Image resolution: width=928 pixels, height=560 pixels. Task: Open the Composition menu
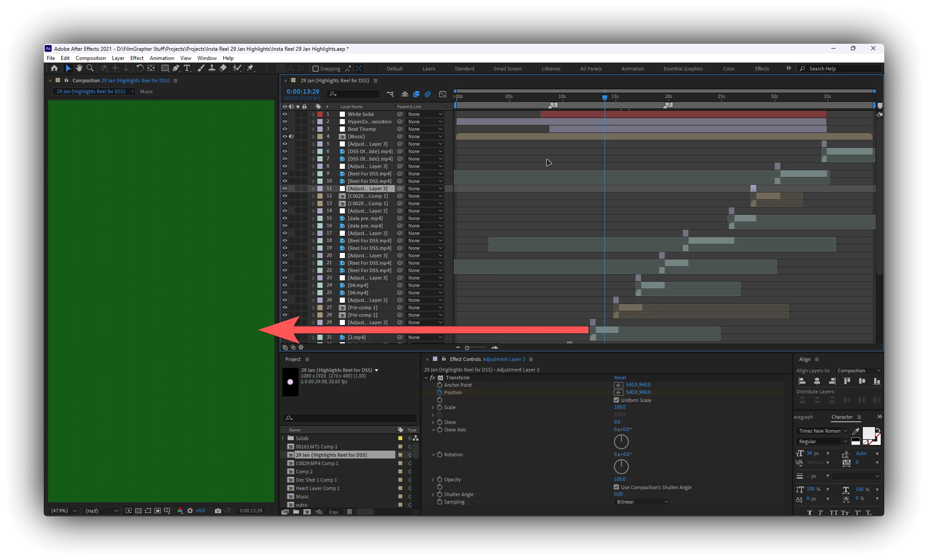point(91,58)
